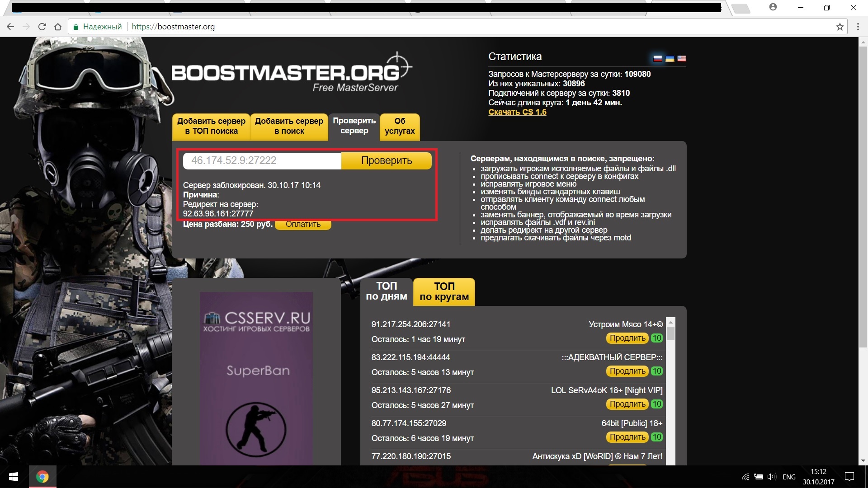Select the US flag language icon
The height and width of the screenshot is (488, 868).
682,58
